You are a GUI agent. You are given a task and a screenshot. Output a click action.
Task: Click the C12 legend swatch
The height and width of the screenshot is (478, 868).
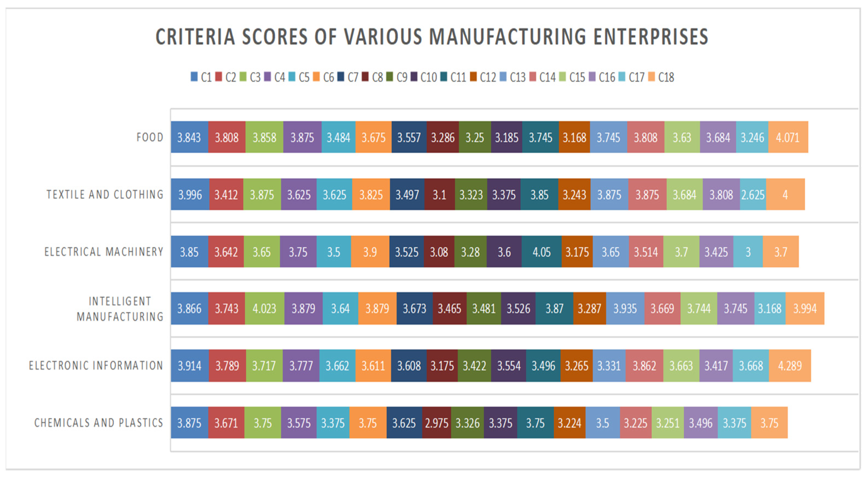tap(473, 77)
